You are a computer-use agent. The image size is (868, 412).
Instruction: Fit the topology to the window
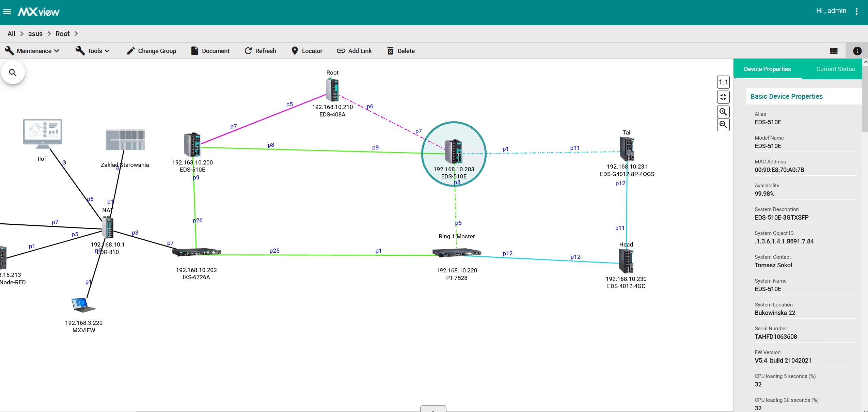(723, 97)
